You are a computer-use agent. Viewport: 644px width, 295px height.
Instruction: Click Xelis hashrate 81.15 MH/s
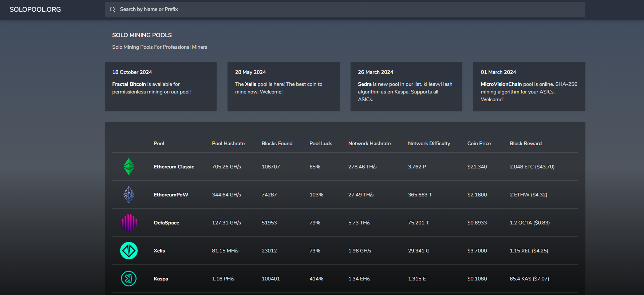[225, 251]
